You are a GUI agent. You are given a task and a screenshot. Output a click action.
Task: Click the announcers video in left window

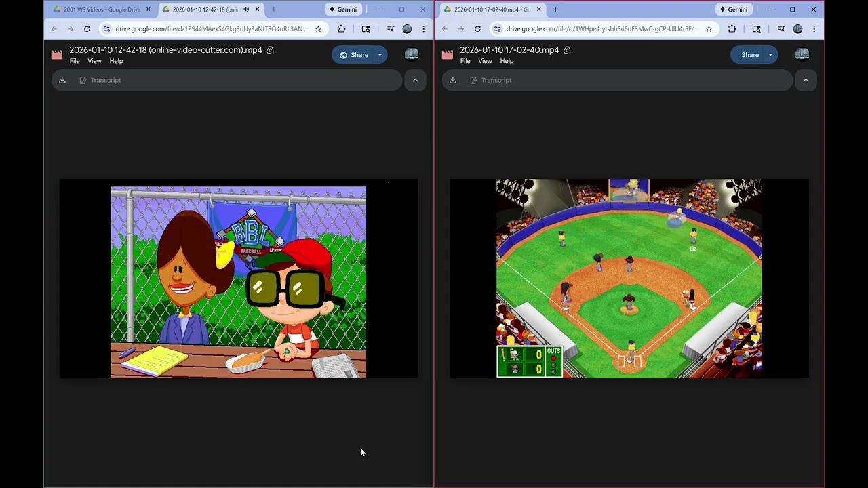[x=239, y=279]
